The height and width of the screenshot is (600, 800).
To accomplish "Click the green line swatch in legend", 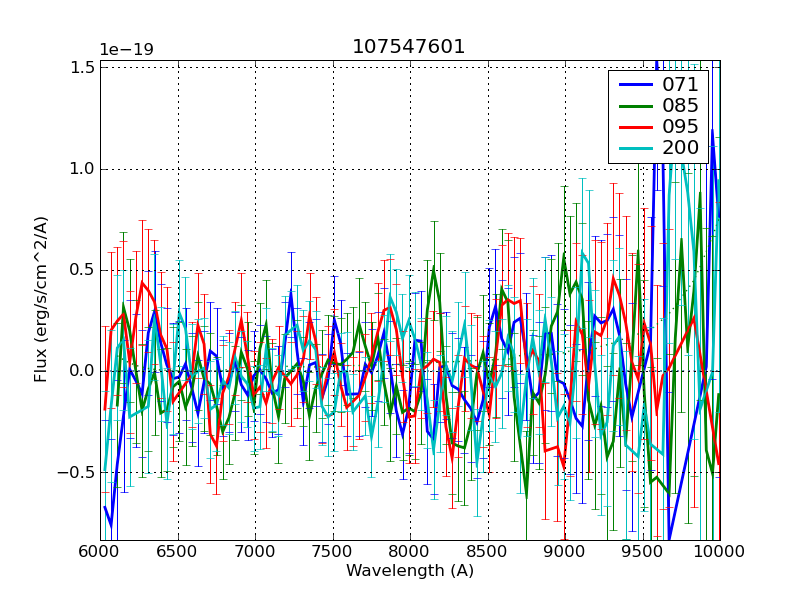I will point(634,105).
